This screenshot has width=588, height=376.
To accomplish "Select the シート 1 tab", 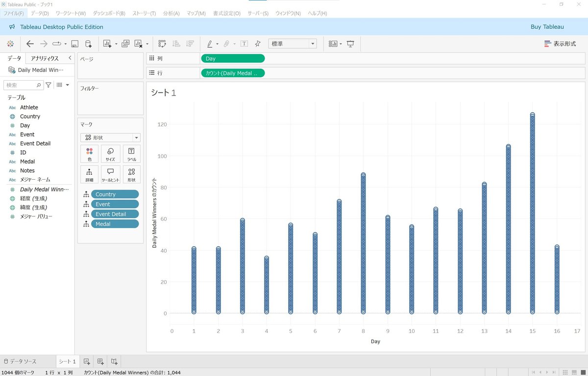I will (x=67, y=361).
